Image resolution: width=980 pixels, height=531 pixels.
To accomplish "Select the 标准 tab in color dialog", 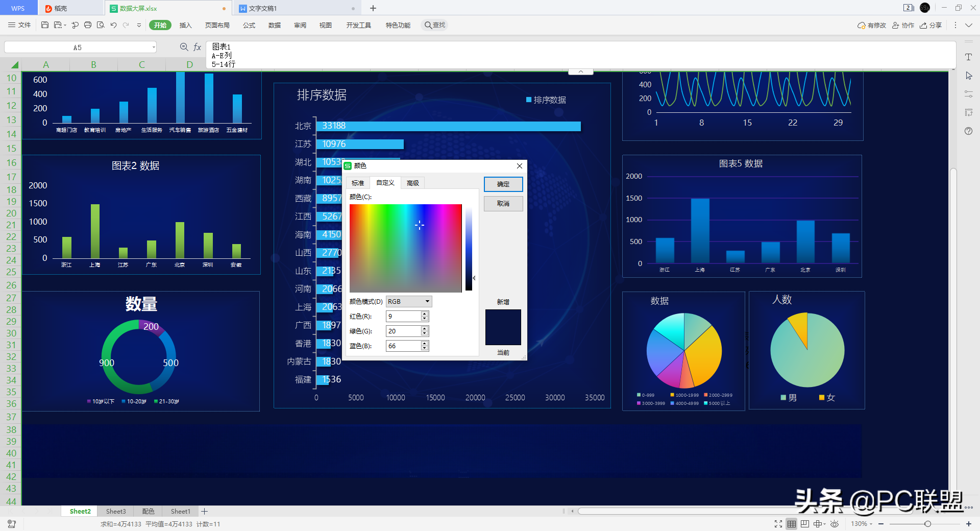I will (358, 183).
